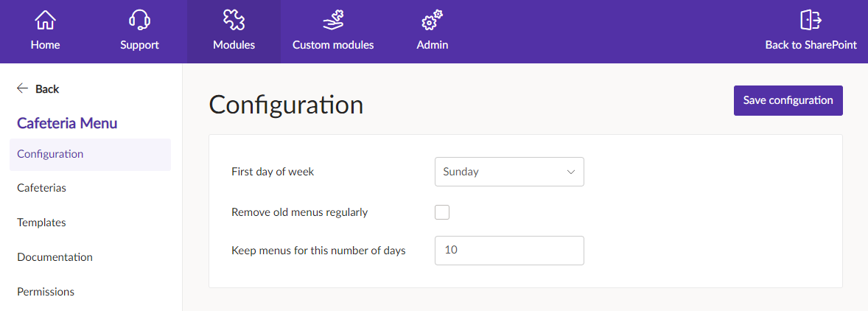The height and width of the screenshot is (311, 868).
Task: Select the Configuration sidebar item
Action: [90, 154]
